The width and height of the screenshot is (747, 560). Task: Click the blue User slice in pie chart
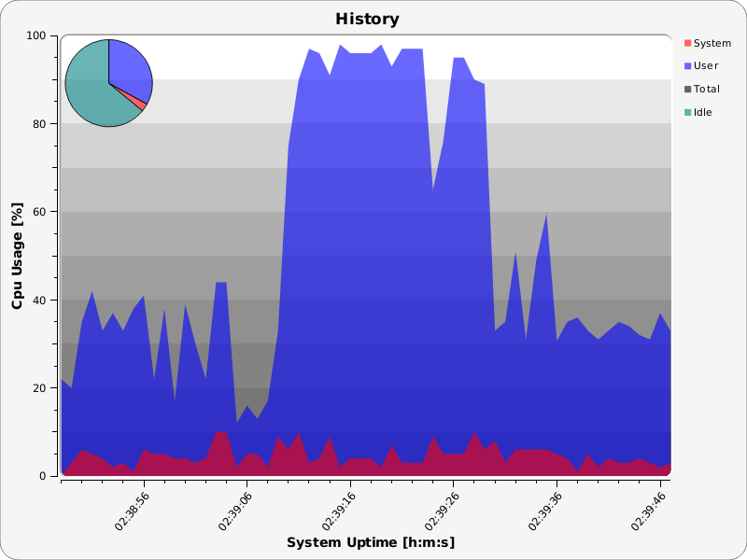coord(129,67)
